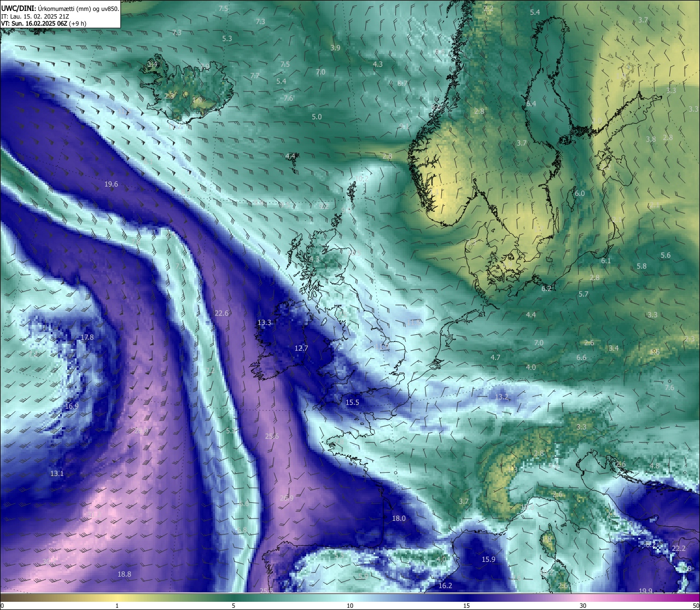Select the 22.6 value west of Ireland

(221, 313)
